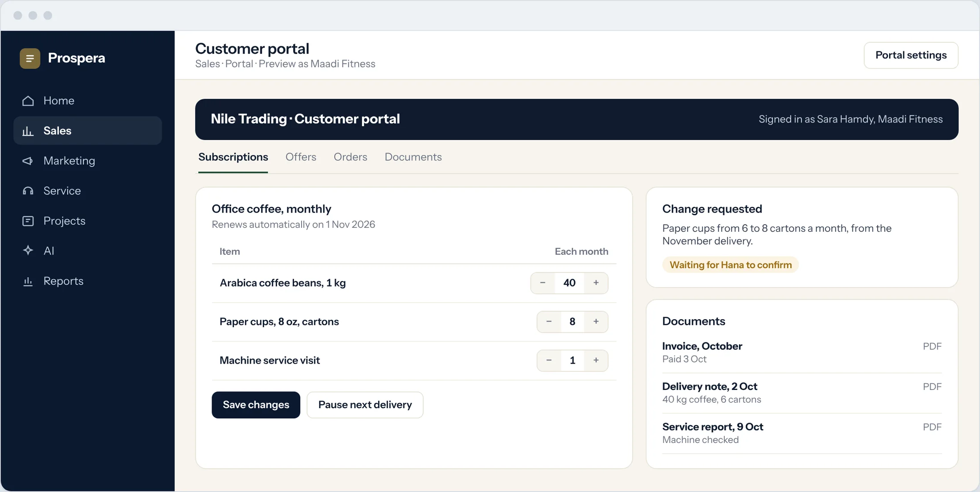This screenshot has width=980, height=492.
Task: Click the 'Waiting for Hana to confirm' badge
Action: [x=731, y=265]
